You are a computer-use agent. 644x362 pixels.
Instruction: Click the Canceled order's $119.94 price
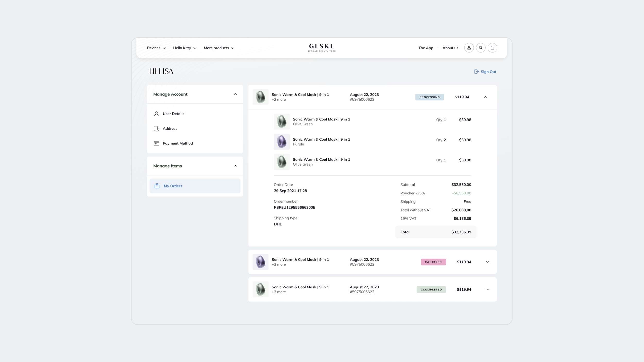point(464,262)
